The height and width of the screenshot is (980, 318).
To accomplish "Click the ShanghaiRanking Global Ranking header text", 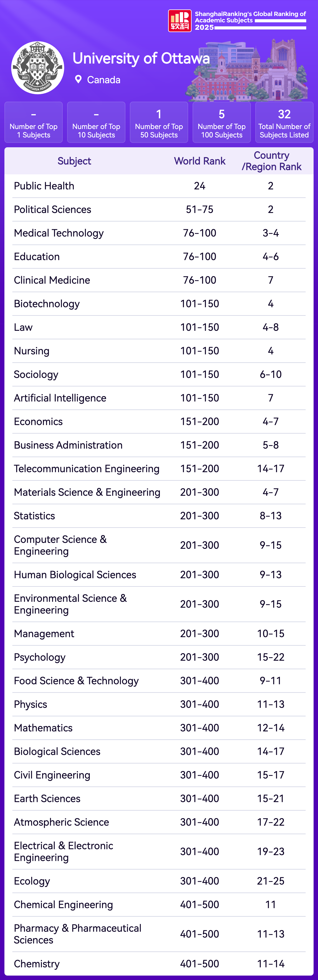I will tap(250, 17).
